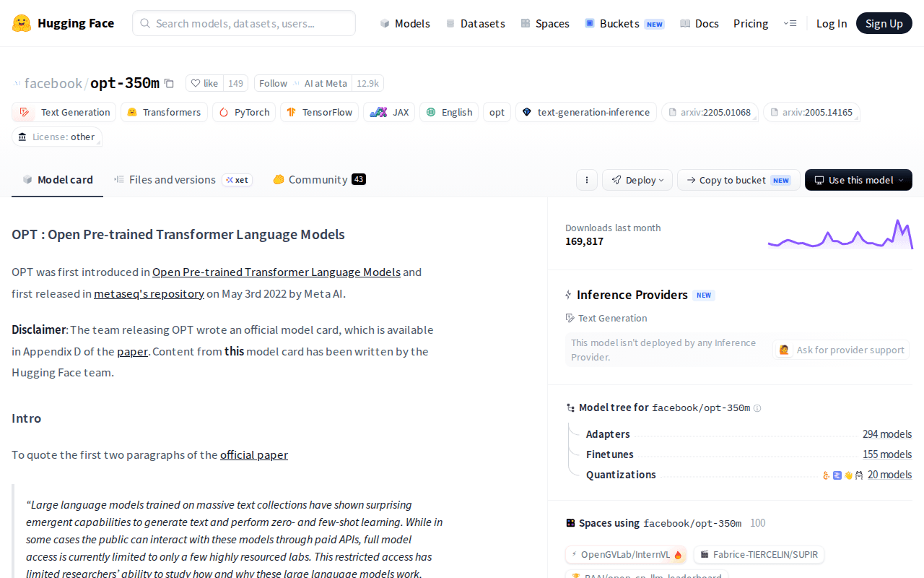Click the Spaces using count 100
The height and width of the screenshot is (578, 924).
point(758,523)
